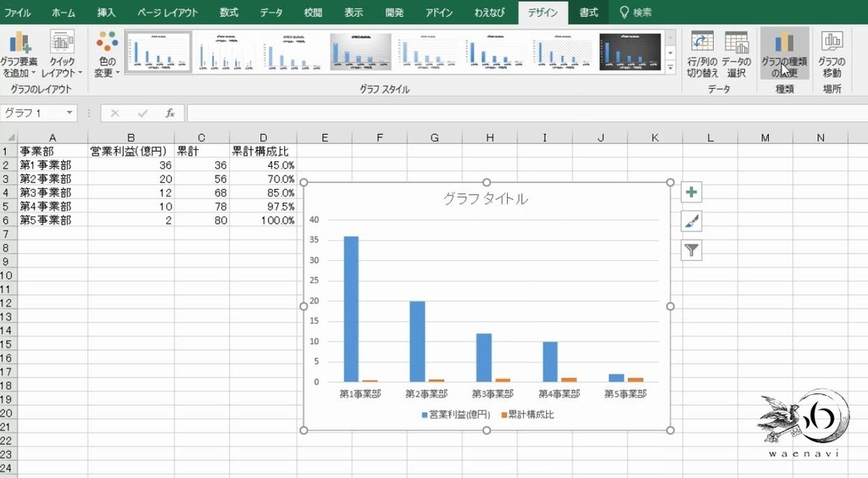
Task: Click into the formula bar input
Action: tap(526, 114)
